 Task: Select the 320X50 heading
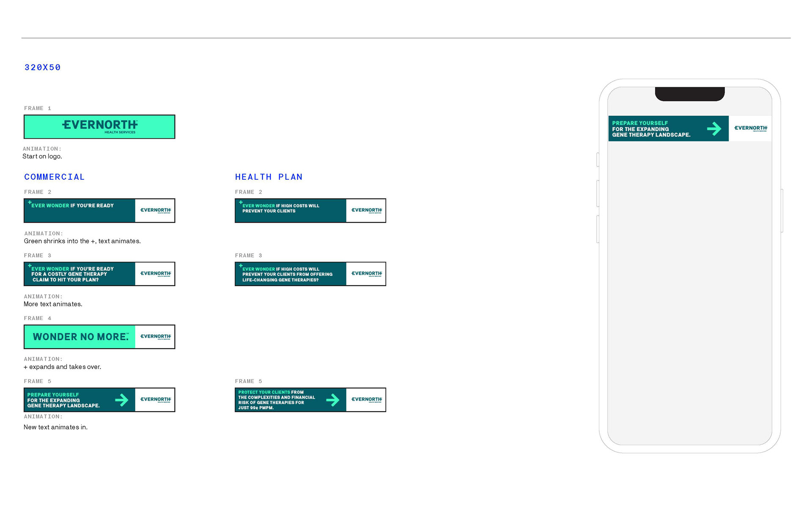tap(43, 68)
